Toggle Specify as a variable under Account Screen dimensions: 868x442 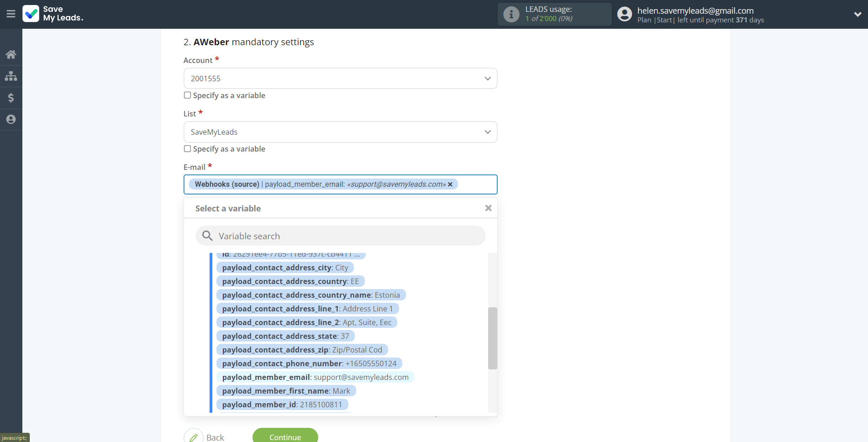tap(187, 95)
